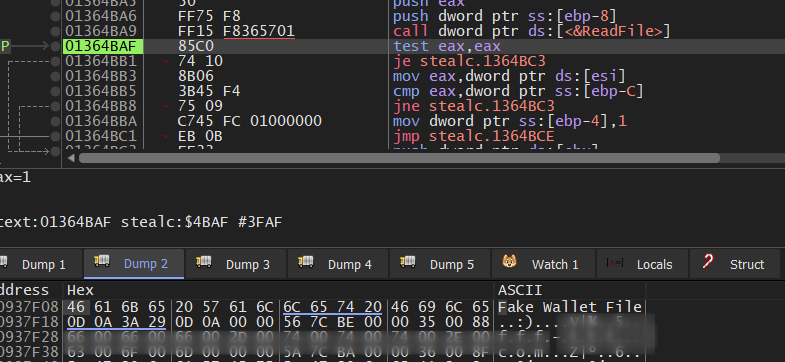Switch to the Dump 1 tab

[x=41, y=264]
